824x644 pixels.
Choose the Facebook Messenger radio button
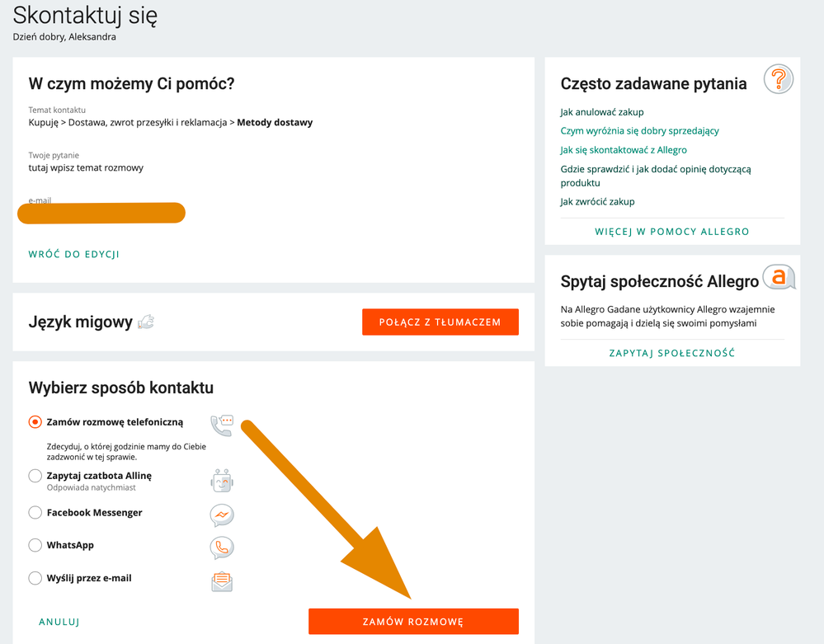point(35,512)
